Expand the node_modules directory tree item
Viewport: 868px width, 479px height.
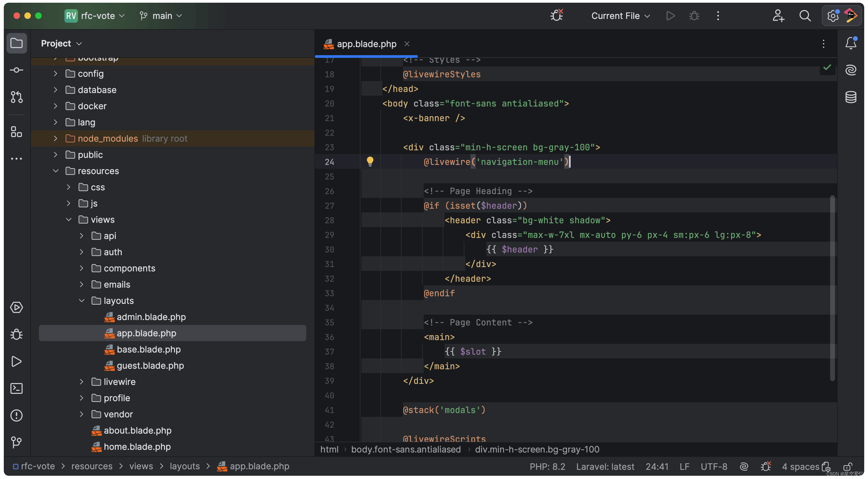click(54, 139)
